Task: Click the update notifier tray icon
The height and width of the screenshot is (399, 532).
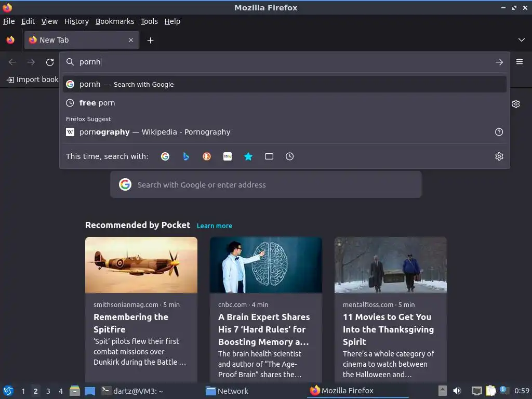Action: pyautogui.click(x=504, y=390)
